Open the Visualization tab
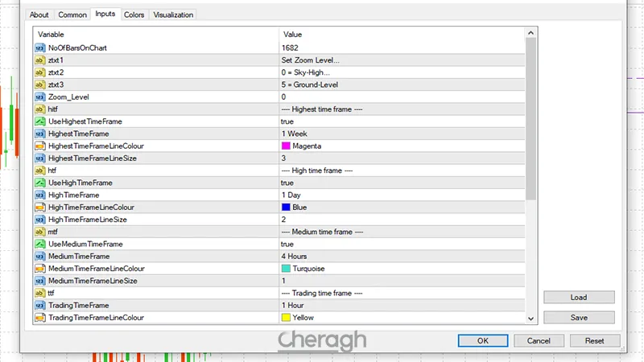Screen dimensions: 644x362 (173, 14)
